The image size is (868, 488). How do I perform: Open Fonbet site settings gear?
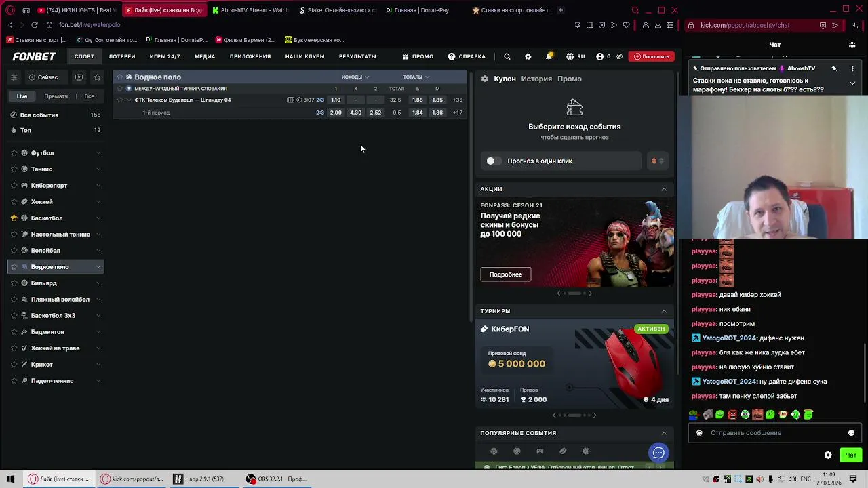(528, 56)
